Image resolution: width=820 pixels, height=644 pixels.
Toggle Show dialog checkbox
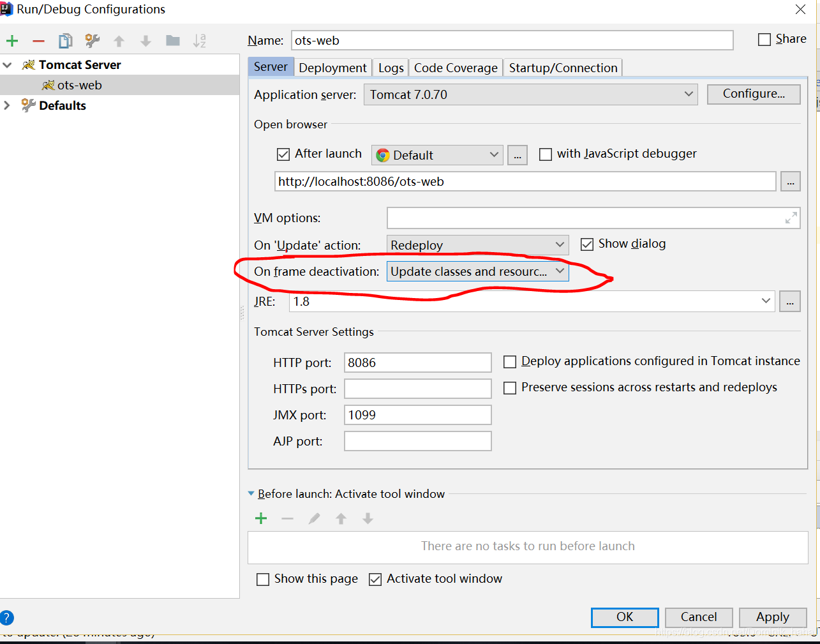coord(587,244)
